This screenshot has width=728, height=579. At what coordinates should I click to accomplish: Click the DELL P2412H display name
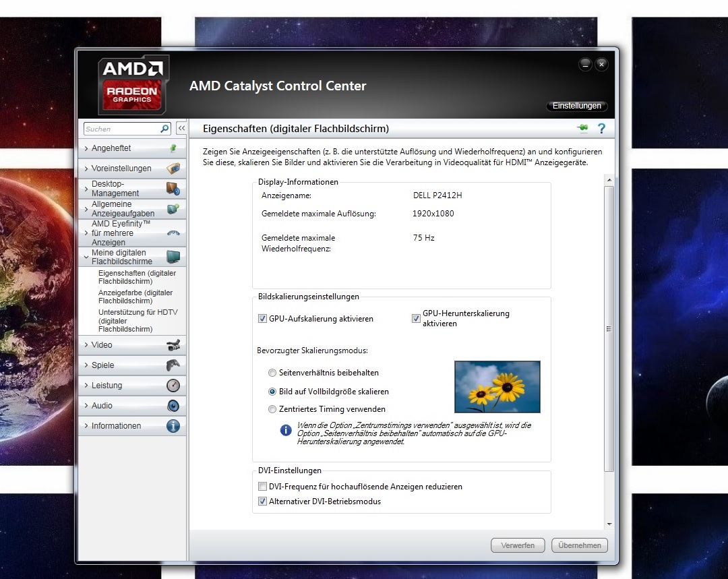click(437, 195)
